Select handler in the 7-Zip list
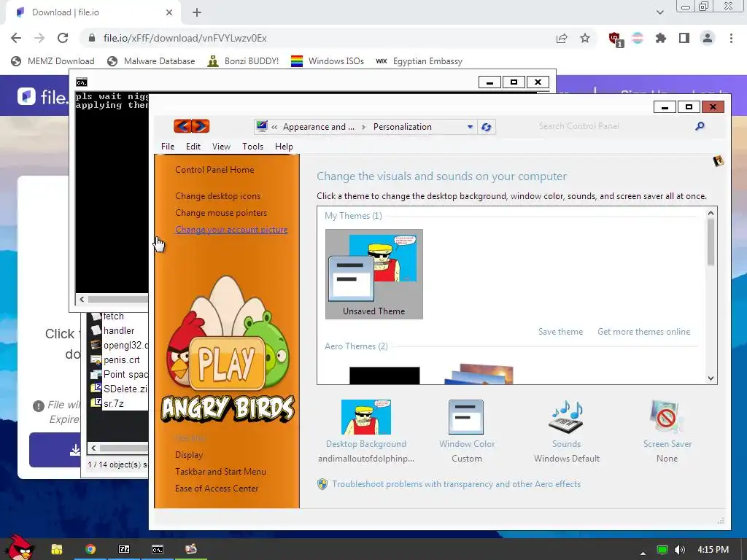Viewport: 747px width, 560px height. tap(119, 330)
